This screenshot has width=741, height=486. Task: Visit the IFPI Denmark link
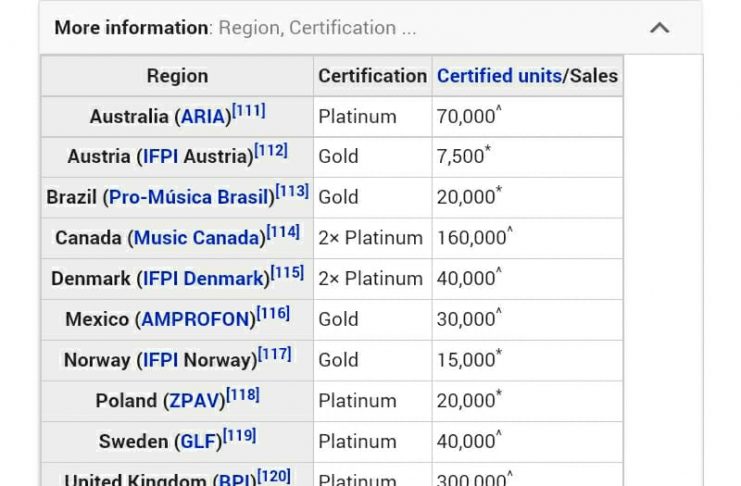[x=203, y=279]
